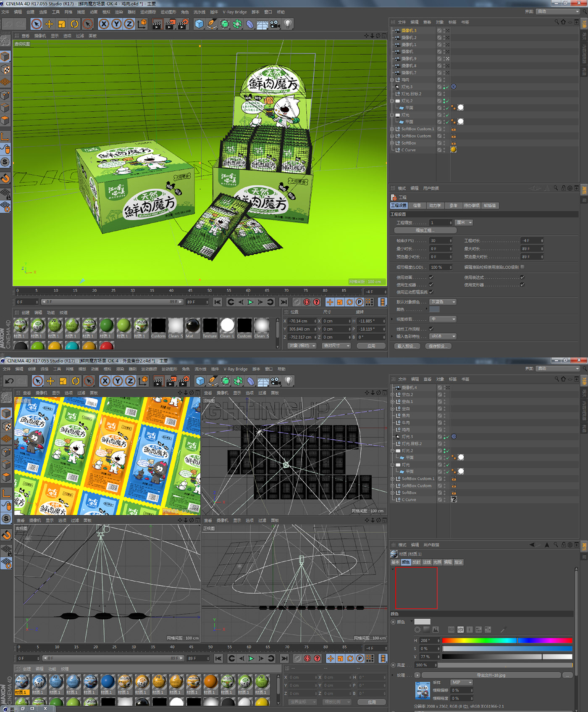Switch to HSV color mode button

click(460, 629)
